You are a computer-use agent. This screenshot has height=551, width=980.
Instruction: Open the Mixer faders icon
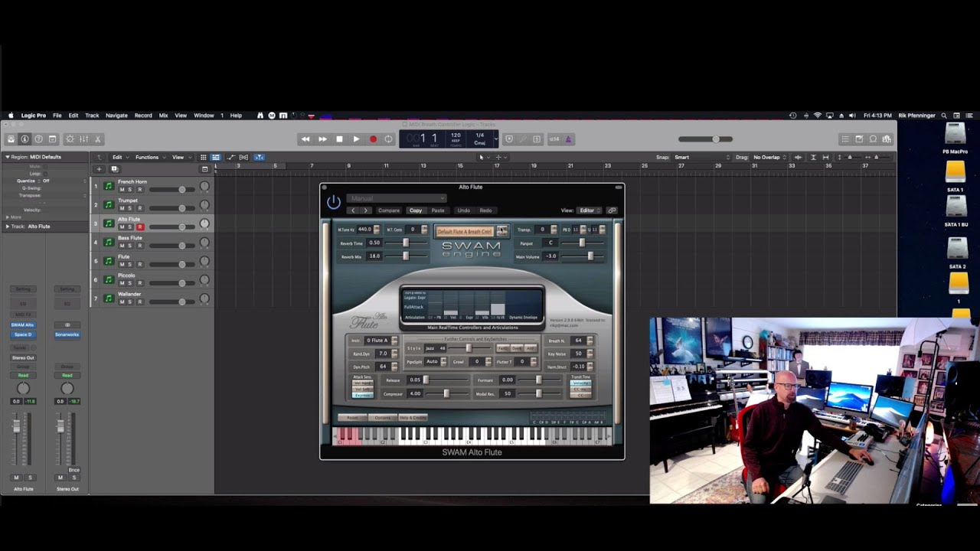pos(83,139)
